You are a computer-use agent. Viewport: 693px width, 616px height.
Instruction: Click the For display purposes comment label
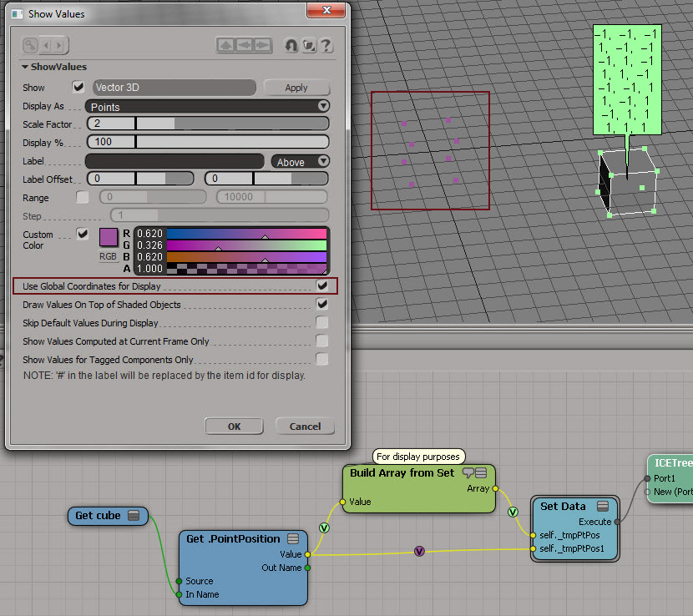tap(418, 457)
